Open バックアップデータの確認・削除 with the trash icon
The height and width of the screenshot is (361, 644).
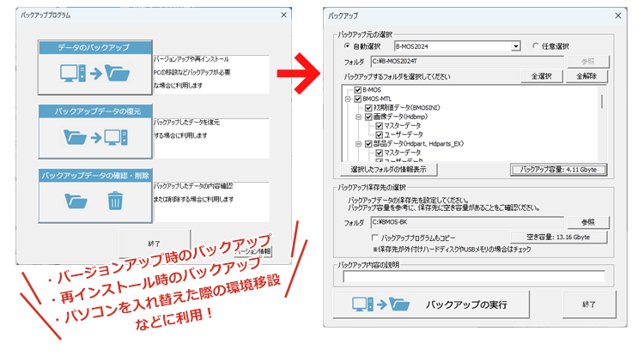click(94, 196)
